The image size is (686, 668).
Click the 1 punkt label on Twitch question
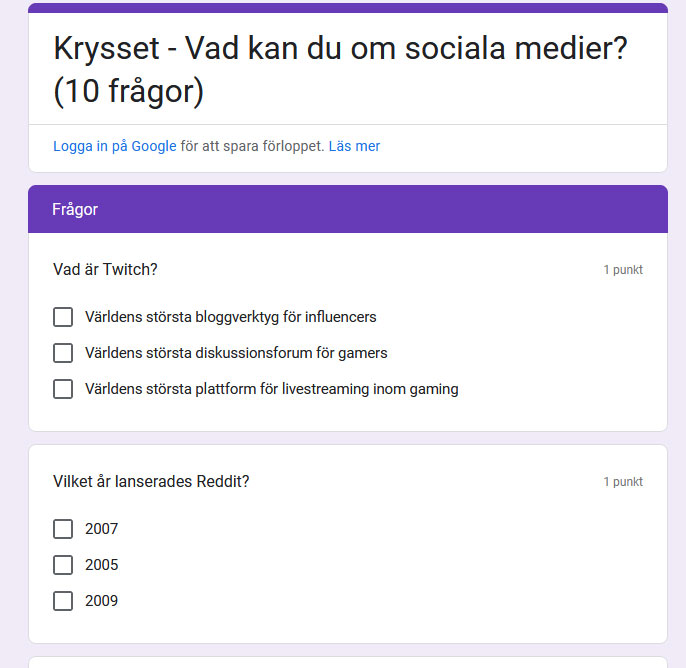point(623,270)
